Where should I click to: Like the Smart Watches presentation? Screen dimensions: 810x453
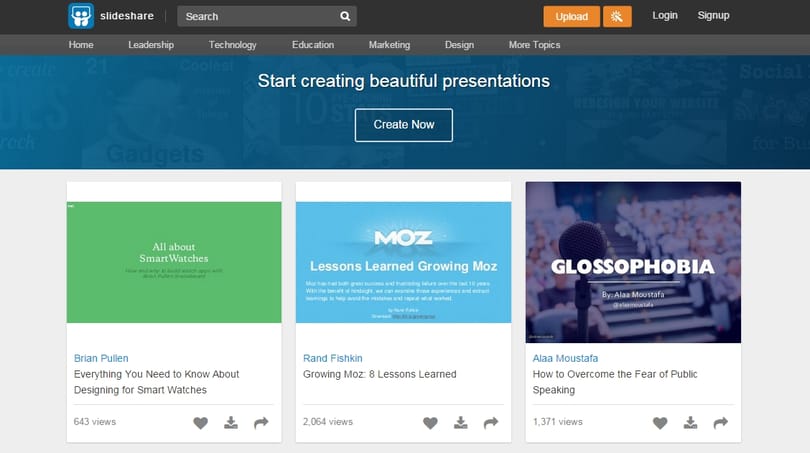[x=200, y=423]
